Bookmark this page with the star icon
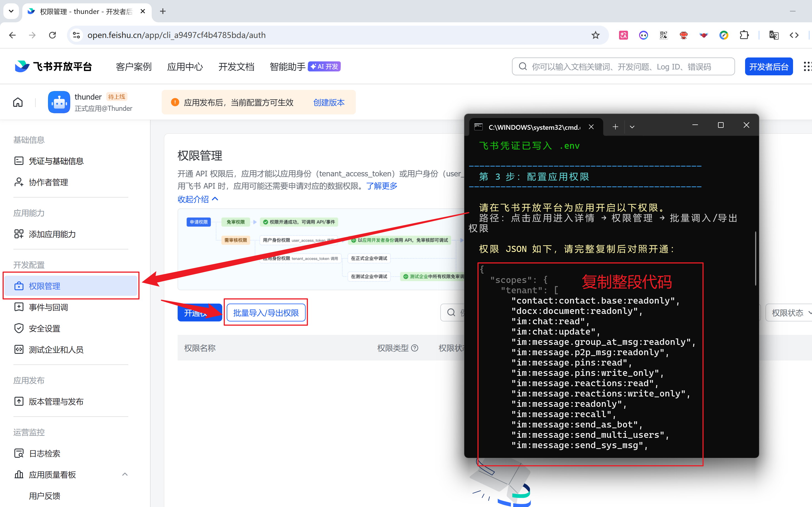The image size is (812, 507). tap(595, 35)
